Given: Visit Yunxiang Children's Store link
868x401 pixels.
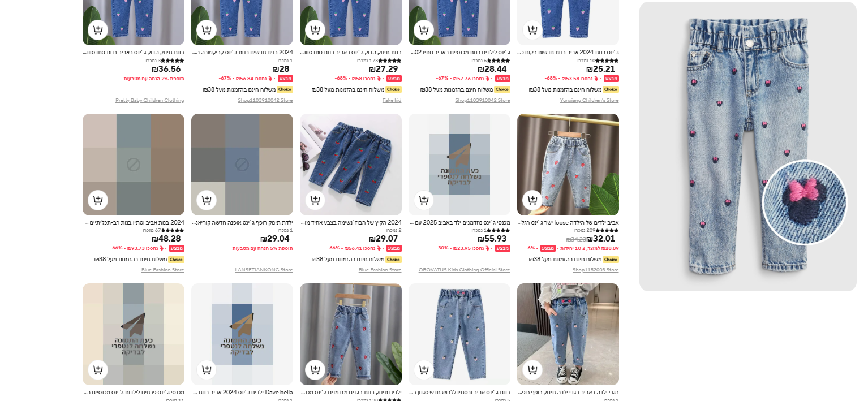Looking at the screenshot, I should click(590, 100).
